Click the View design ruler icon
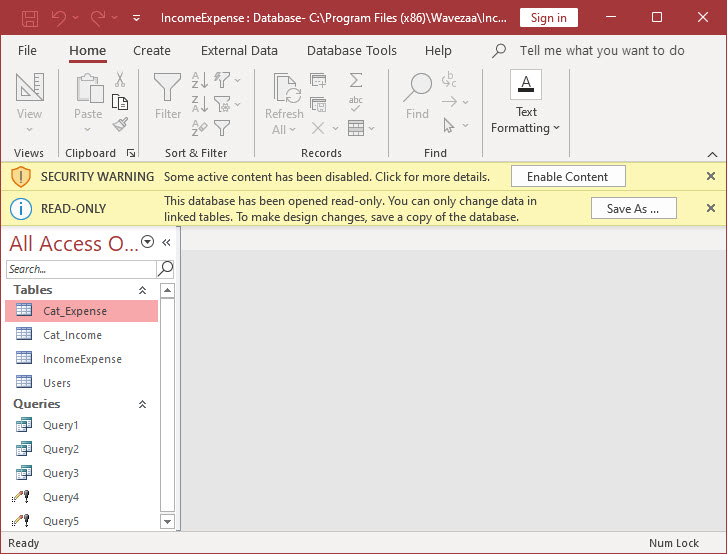 (30, 87)
